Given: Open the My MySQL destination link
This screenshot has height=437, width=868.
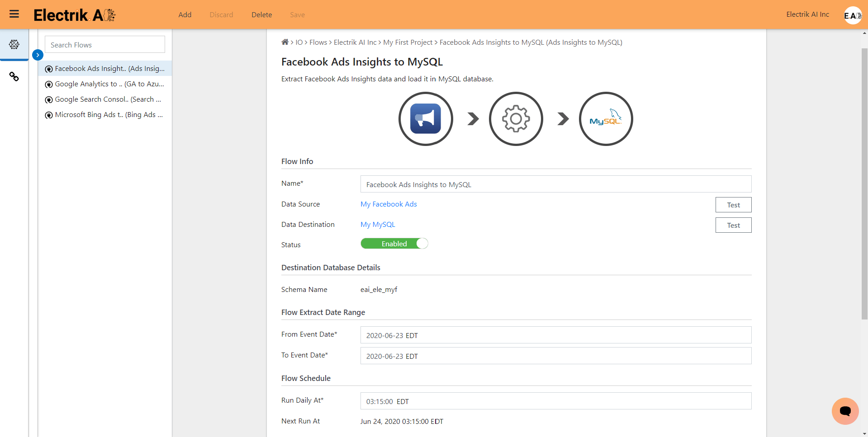Looking at the screenshot, I should pos(377,224).
